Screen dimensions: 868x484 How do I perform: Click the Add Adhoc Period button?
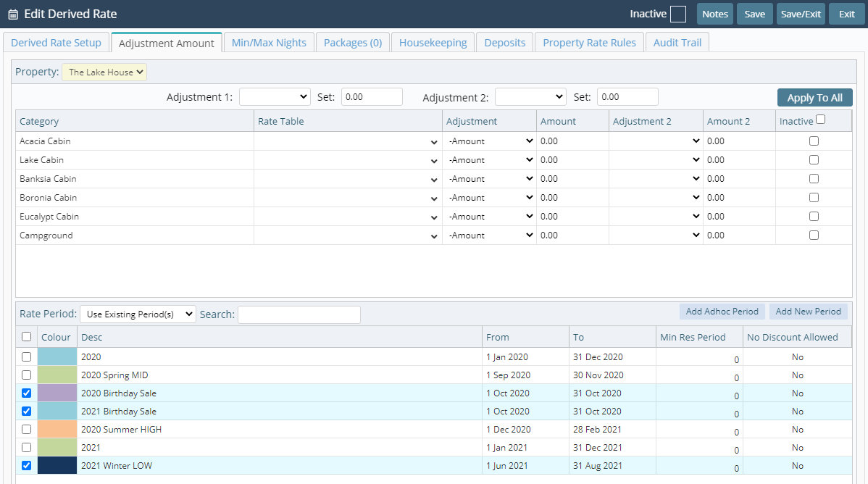click(x=722, y=312)
